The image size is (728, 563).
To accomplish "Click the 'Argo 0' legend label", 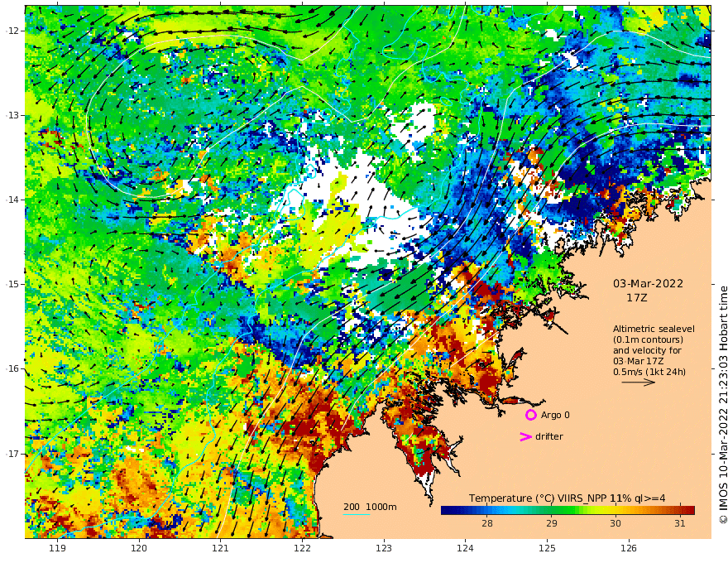I will pos(555,415).
